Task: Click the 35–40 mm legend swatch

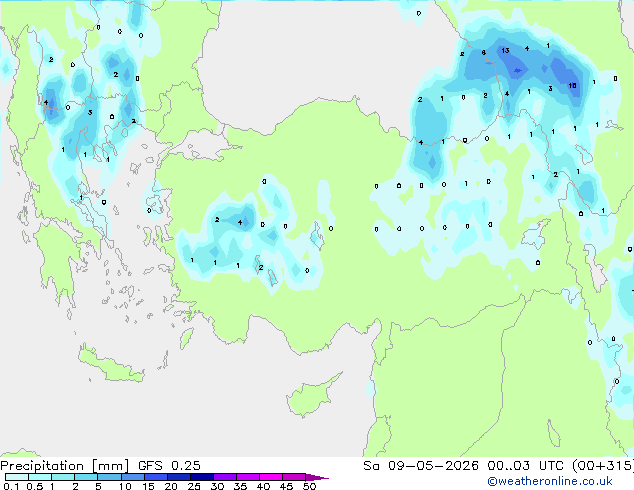Action: coord(248,477)
